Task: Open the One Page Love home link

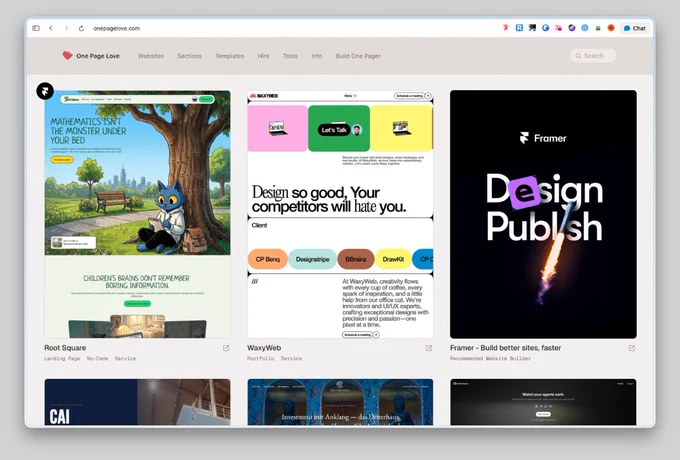Action: click(x=98, y=56)
